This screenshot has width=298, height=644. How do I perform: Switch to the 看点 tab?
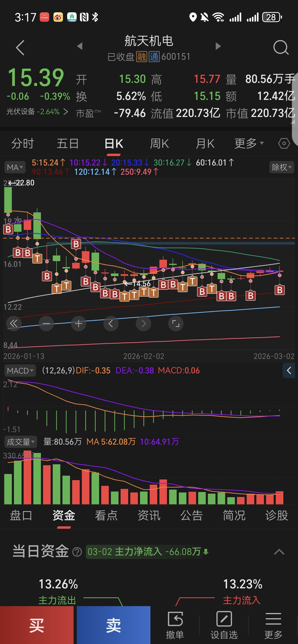click(106, 515)
